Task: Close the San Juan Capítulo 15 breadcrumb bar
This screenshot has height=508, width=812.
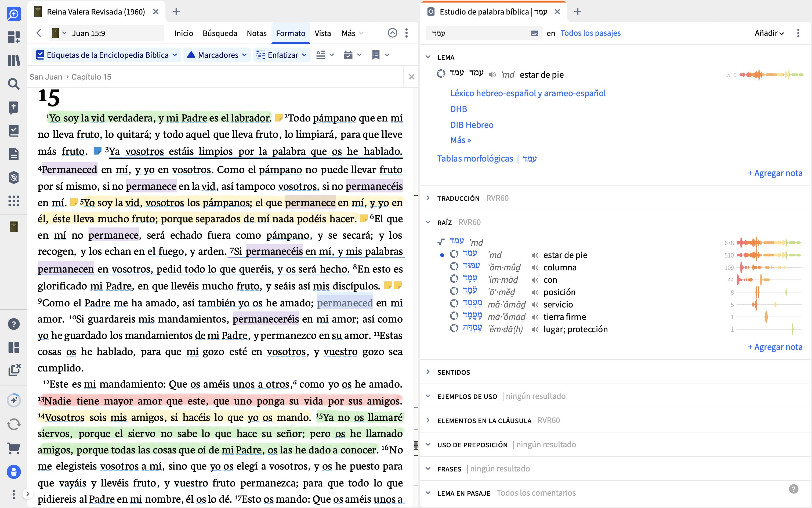Action: [x=411, y=77]
